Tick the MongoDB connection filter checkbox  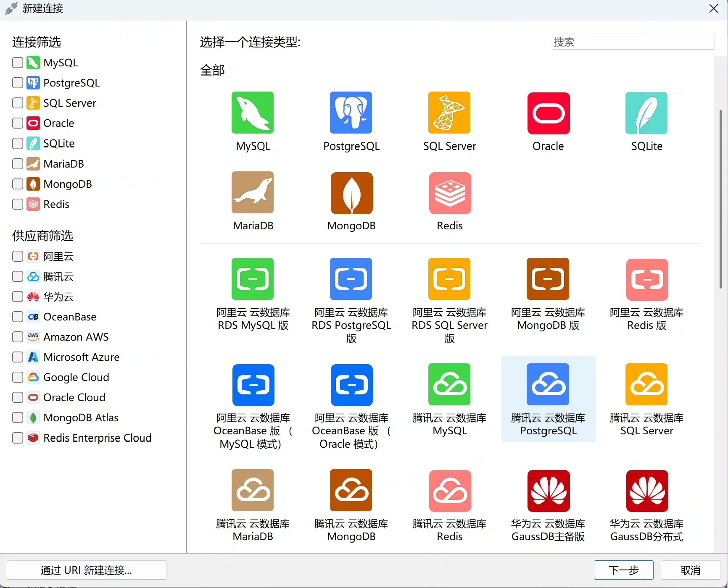18,184
